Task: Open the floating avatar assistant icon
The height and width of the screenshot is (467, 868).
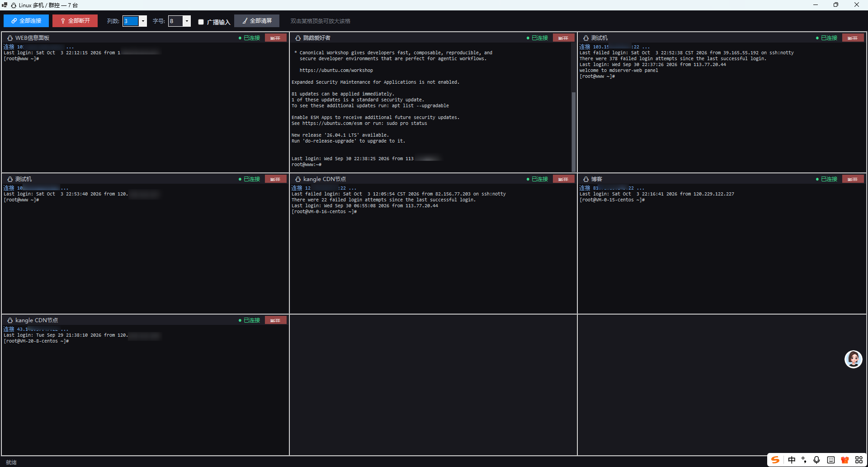Action: tap(854, 359)
